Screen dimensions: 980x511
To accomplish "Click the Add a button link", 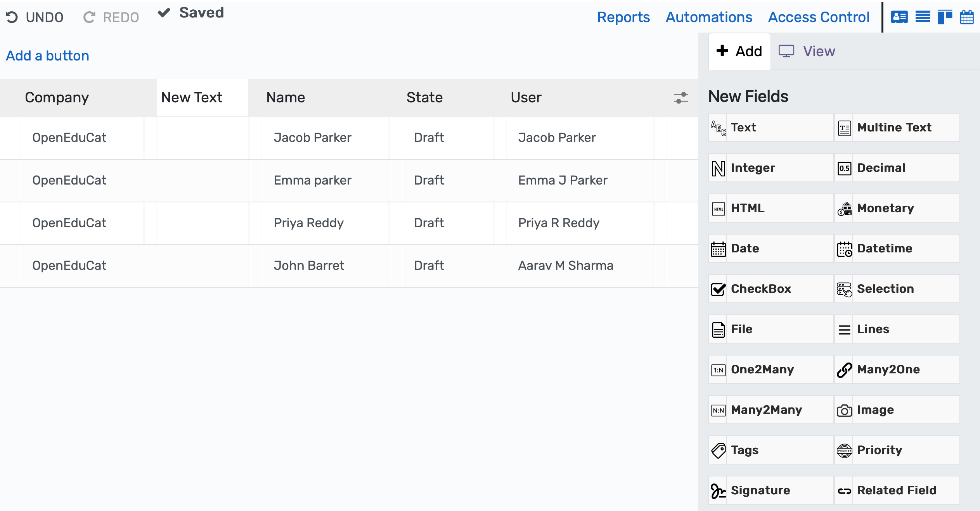I will (x=47, y=55).
